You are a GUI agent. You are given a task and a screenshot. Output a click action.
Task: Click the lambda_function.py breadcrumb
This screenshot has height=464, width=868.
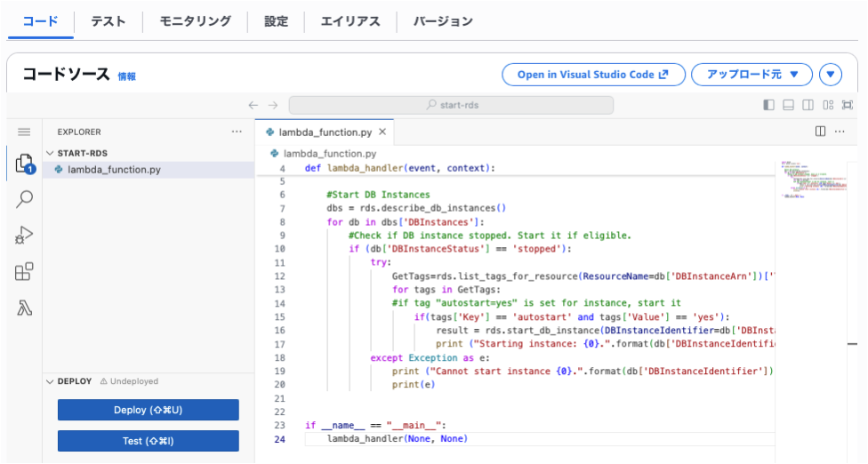tap(330, 153)
